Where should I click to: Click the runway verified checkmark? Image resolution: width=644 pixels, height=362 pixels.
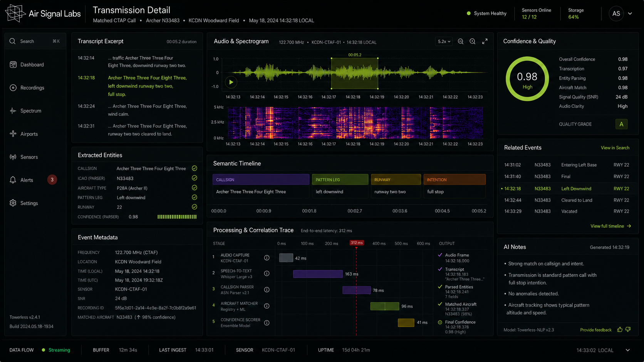click(x=195, y=207)
